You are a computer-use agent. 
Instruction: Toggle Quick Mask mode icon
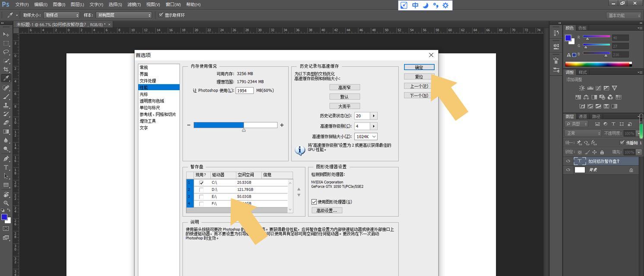[6, 229]
